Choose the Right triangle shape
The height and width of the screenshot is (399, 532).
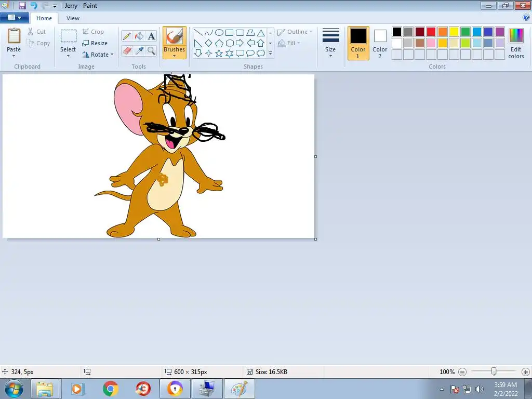tap(198, 43)
